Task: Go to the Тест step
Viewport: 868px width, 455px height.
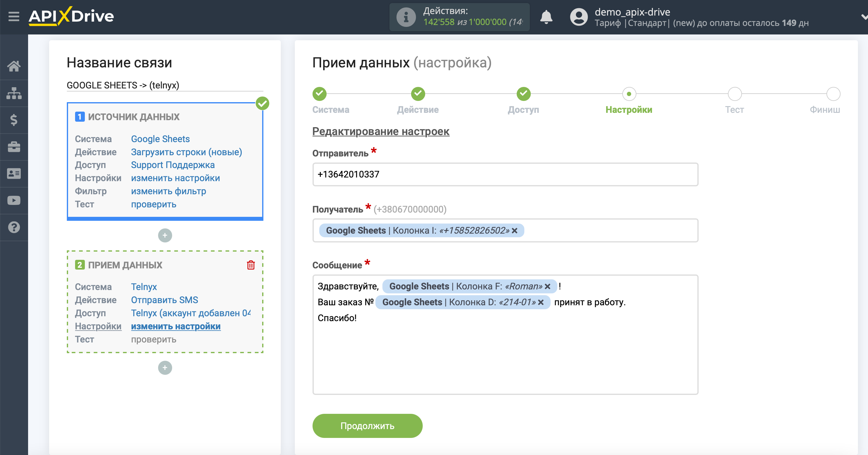Action: point(735,94)
